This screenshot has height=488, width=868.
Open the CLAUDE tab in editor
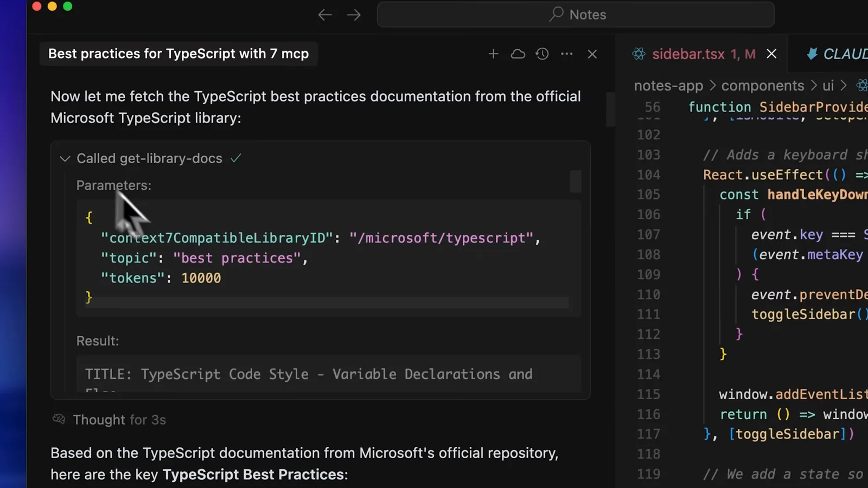pyautogui.click(x=838, y=54)
